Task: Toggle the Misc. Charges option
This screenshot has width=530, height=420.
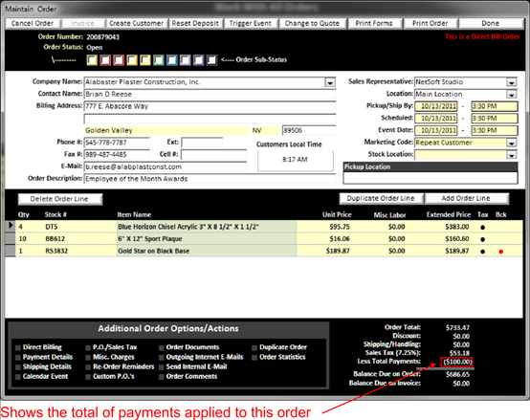Action: click(88, 358)
